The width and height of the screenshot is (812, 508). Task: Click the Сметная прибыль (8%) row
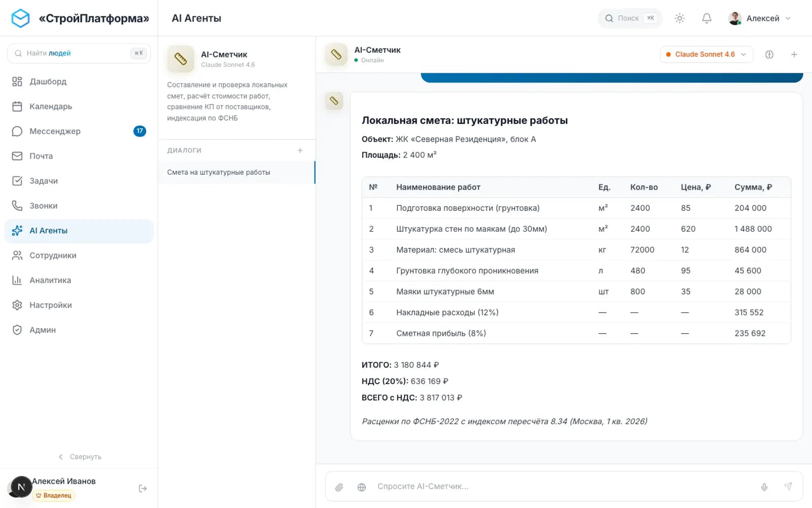coord(576,333)
